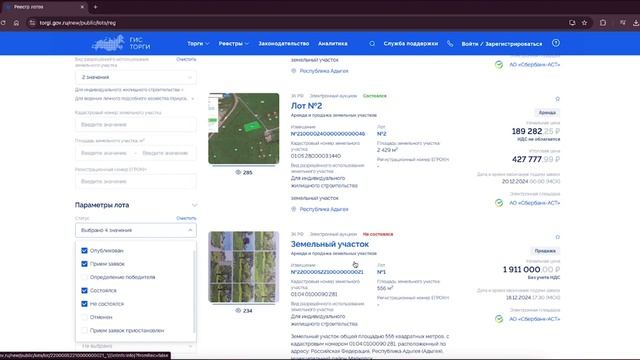Click the views eye icon showing 285
Viewport: 640px width, 360px height.
coord(238,172)
